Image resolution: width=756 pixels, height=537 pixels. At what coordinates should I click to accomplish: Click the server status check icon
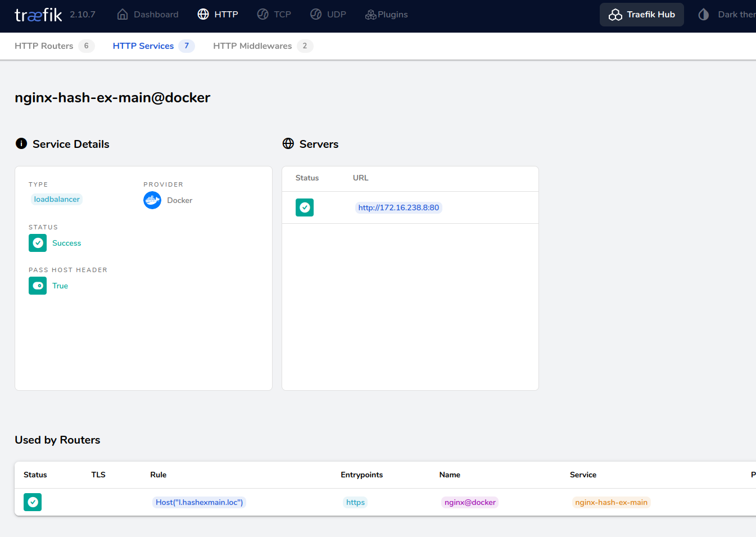click(x=305, y=207)
